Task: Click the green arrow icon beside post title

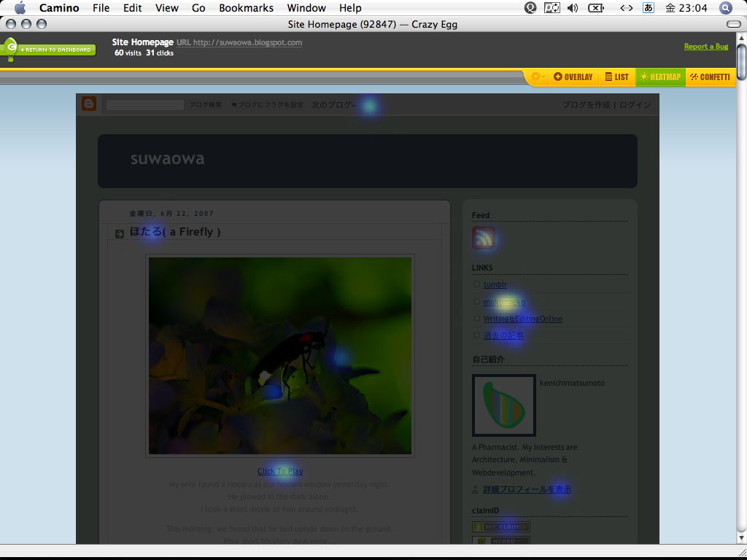Action: [x=120, y=234]
